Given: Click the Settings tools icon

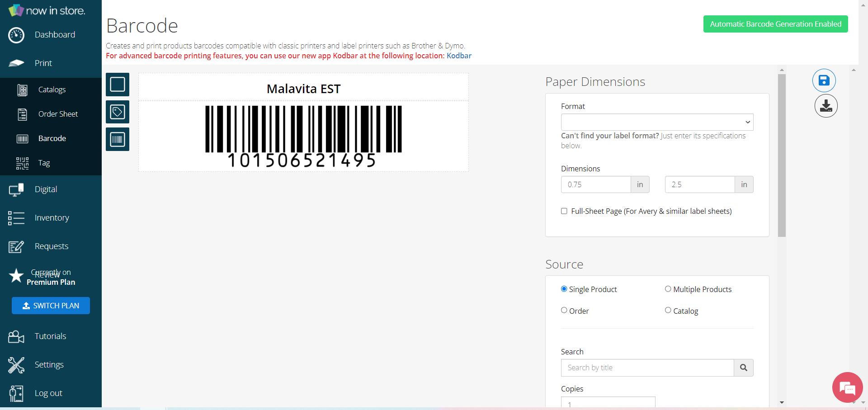Looking at the screenshot, I should tap(16, 365).
